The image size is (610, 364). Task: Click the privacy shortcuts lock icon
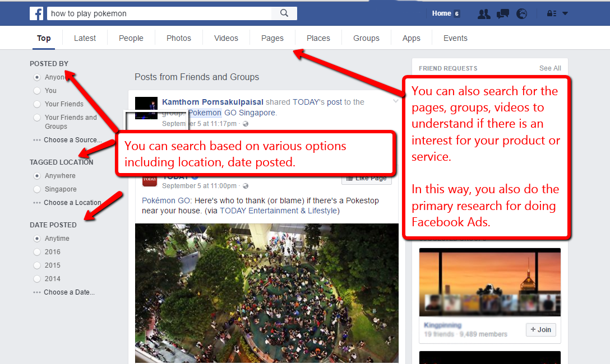(x=552, y=13)
